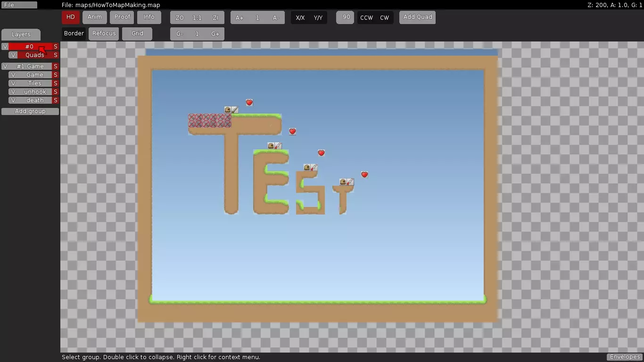The width and height of the screenshot is (644, 362).
Task: Open the File menu
Action: (x=19, y=5)
